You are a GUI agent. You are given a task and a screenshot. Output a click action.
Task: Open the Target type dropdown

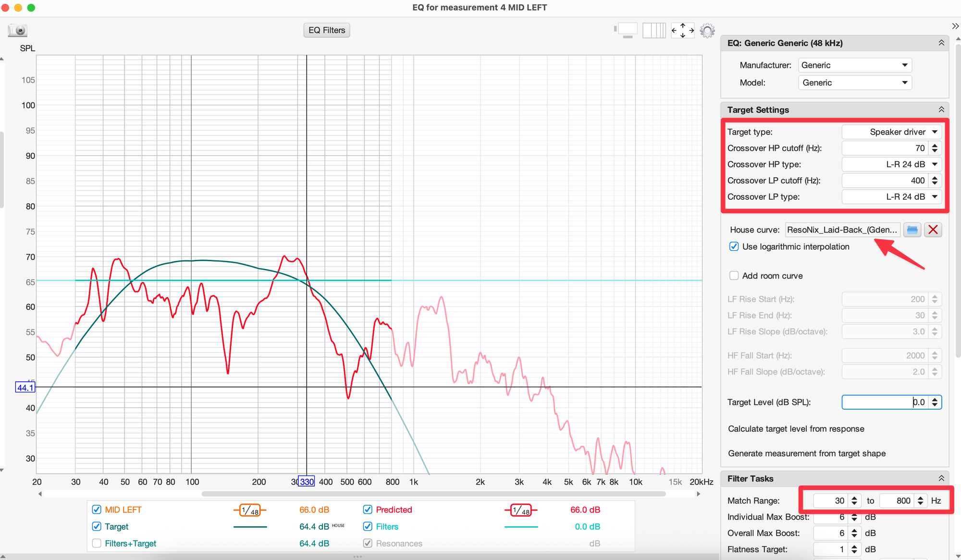click(891, 132)
